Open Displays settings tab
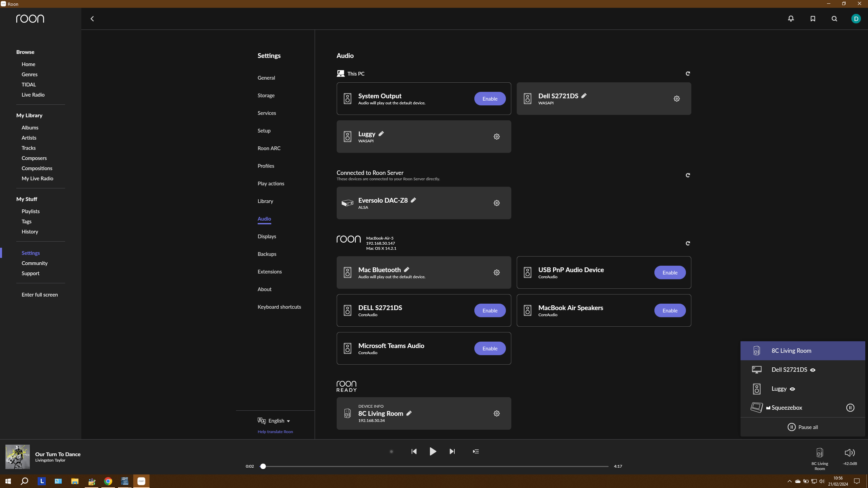Screen dimensions: 868x488 tap(267, 236)
